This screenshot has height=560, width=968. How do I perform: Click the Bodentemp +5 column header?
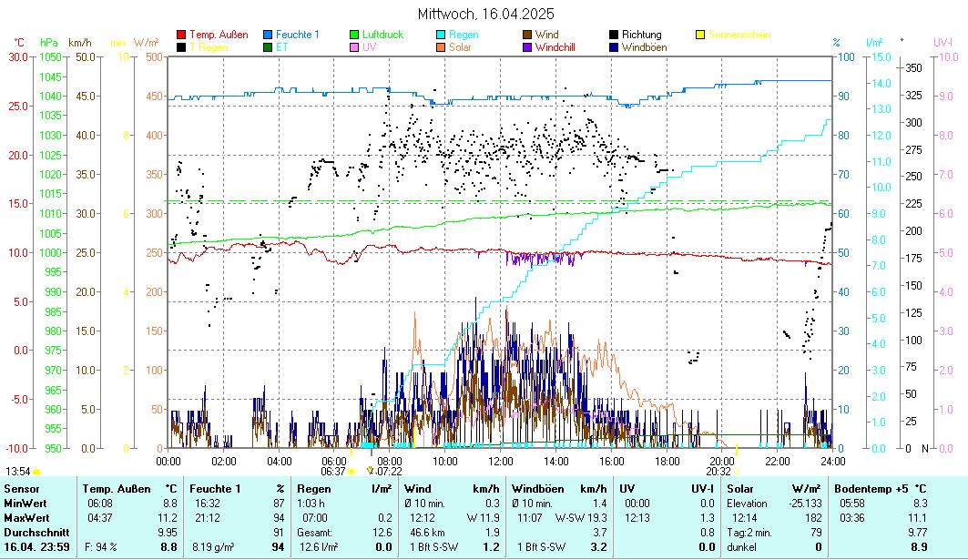coord(871,489)
